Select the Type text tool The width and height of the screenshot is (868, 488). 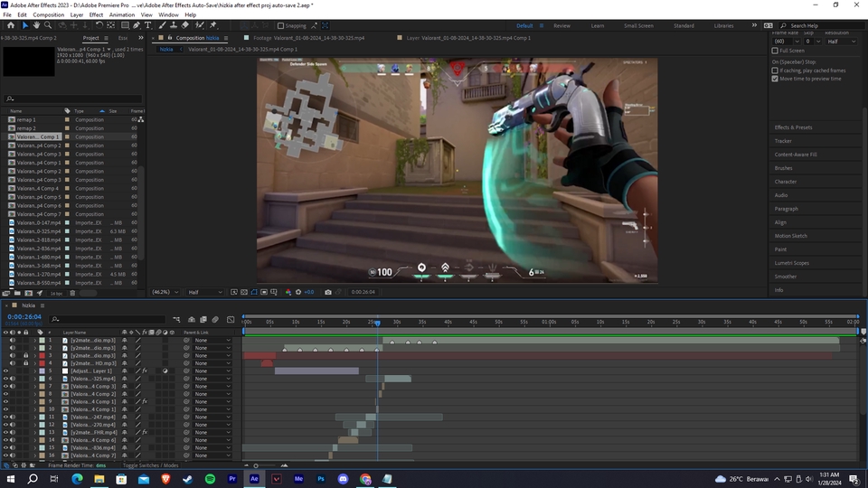(148, 25)
